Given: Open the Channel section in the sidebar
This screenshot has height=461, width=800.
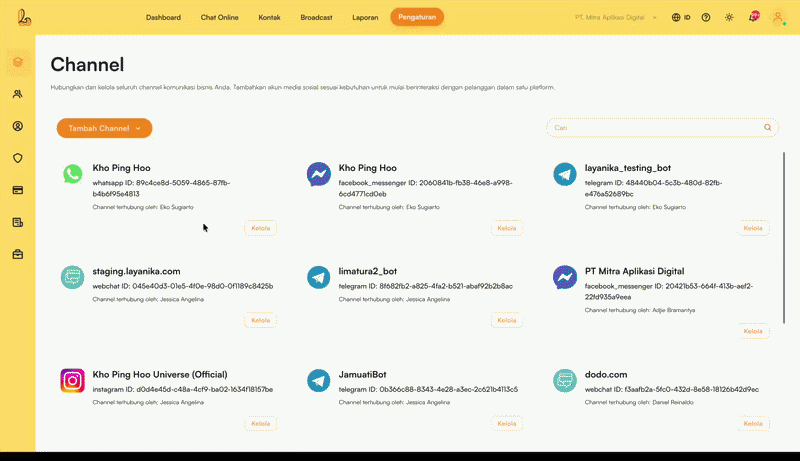Looking at the screenshot, I should coord(18,63).
